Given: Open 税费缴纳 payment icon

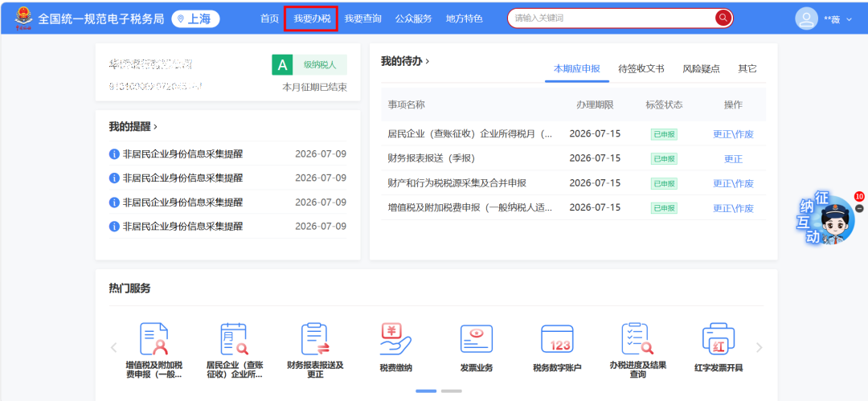Looking at the screenshot, I should click(x=395, y=339).
